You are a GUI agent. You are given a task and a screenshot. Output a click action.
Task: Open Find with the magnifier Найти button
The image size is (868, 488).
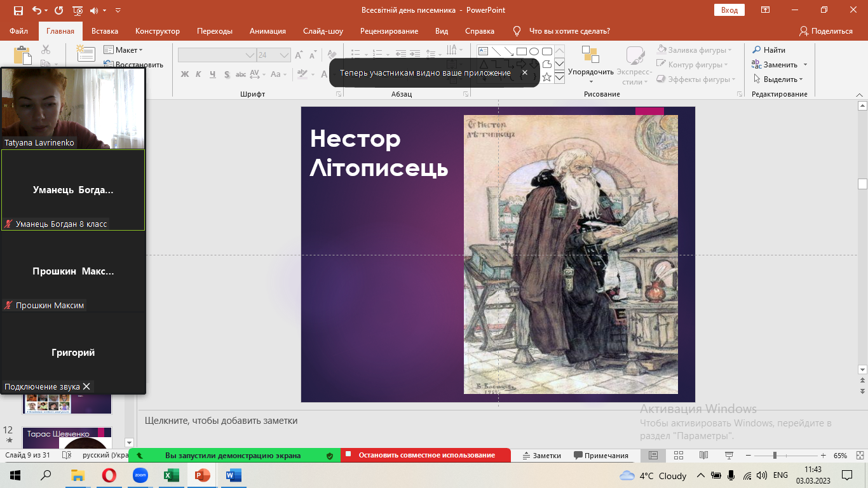[x=769, y=50]
